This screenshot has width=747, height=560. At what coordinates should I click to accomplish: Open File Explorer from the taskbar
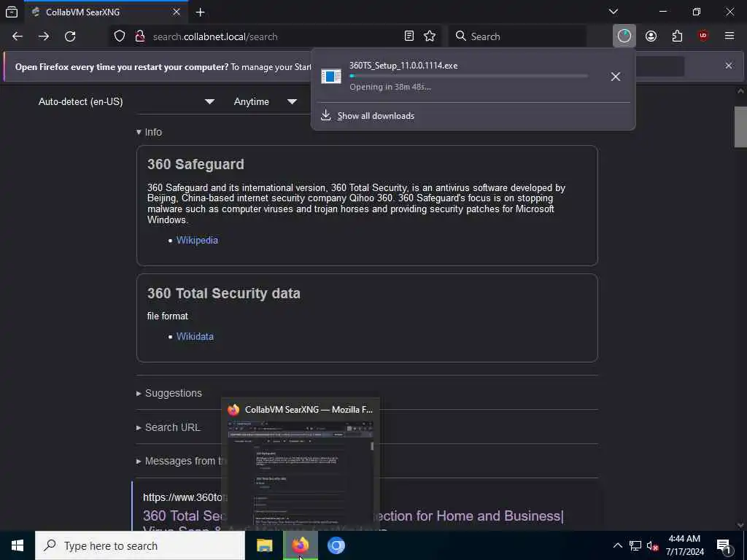click(264, 545)
